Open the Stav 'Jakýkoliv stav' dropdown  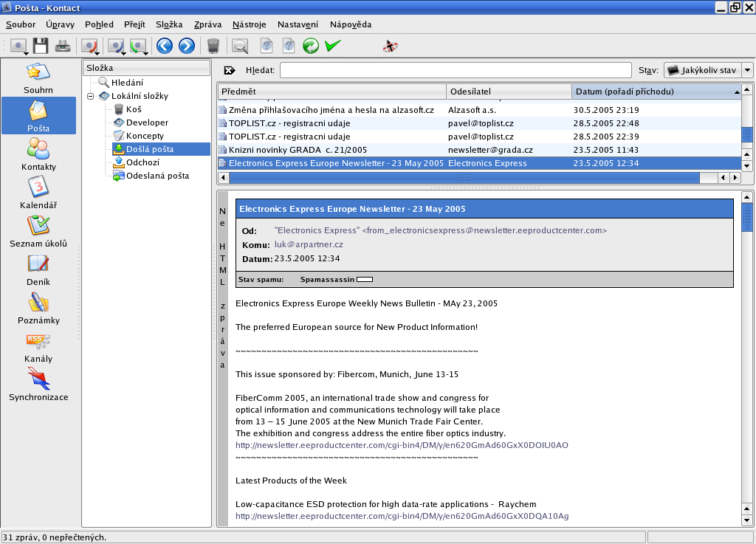[x=708, y=70]
